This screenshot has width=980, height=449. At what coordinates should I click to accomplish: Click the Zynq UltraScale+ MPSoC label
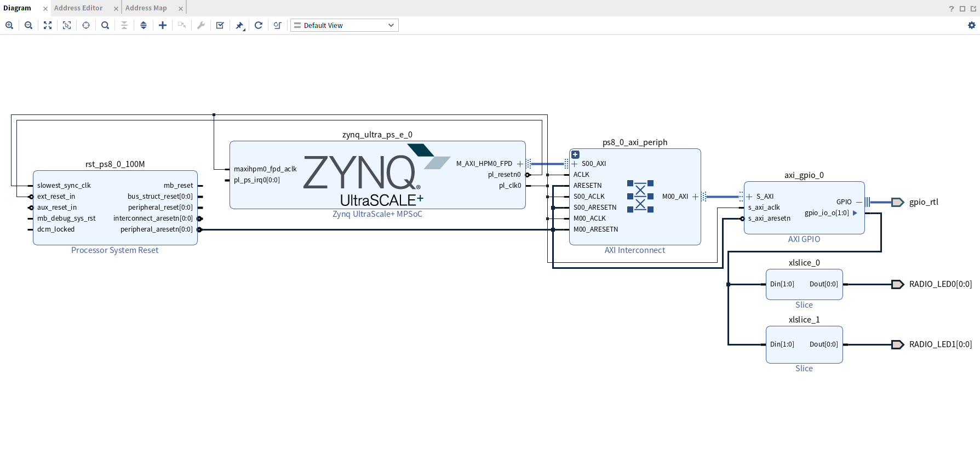point(377,214)
